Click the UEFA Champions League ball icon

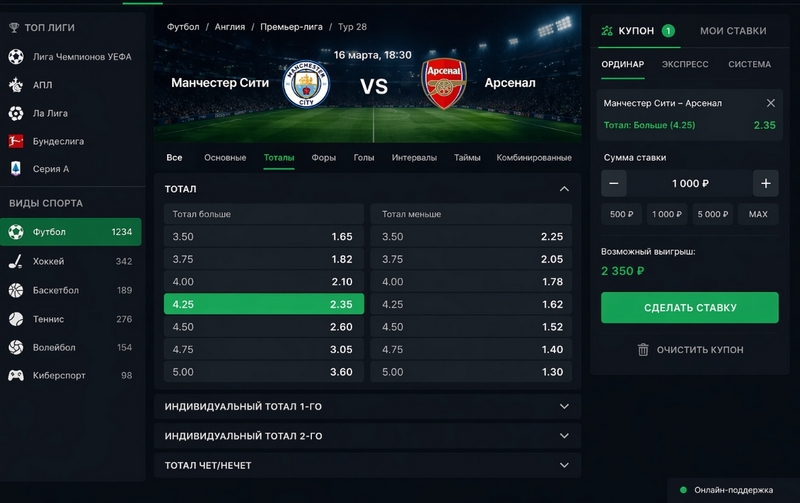click(16, 57)
